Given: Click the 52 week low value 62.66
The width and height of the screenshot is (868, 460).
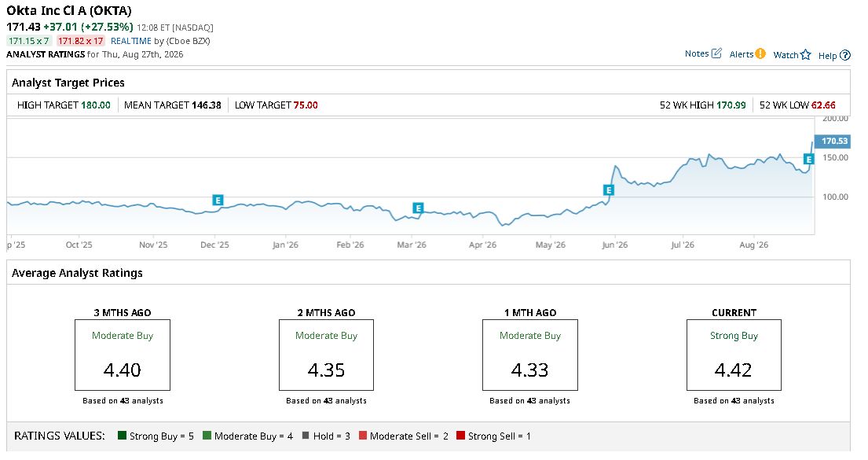Looking at the screenshot, I should pyautogui.click(x=824, y=105).
